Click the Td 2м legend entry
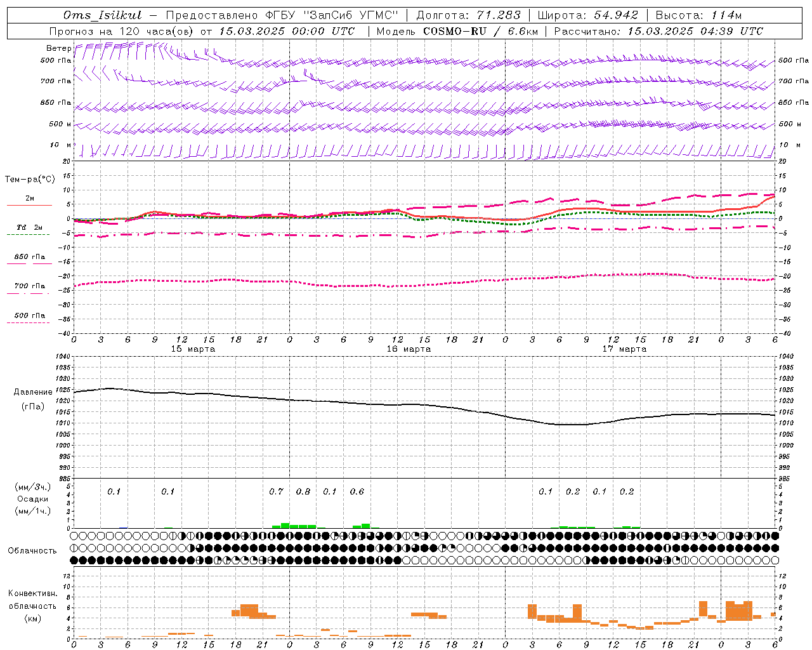 click(x=30, y=227)
